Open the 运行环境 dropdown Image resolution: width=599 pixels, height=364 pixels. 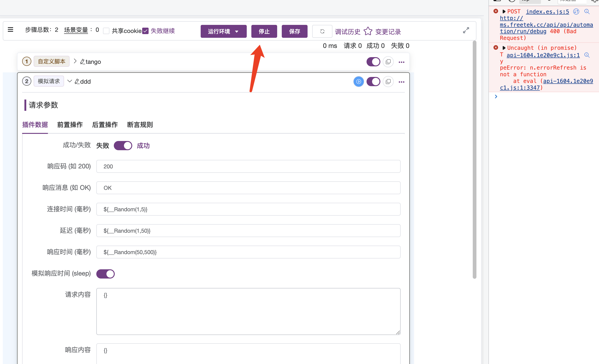tap(223, 31)
